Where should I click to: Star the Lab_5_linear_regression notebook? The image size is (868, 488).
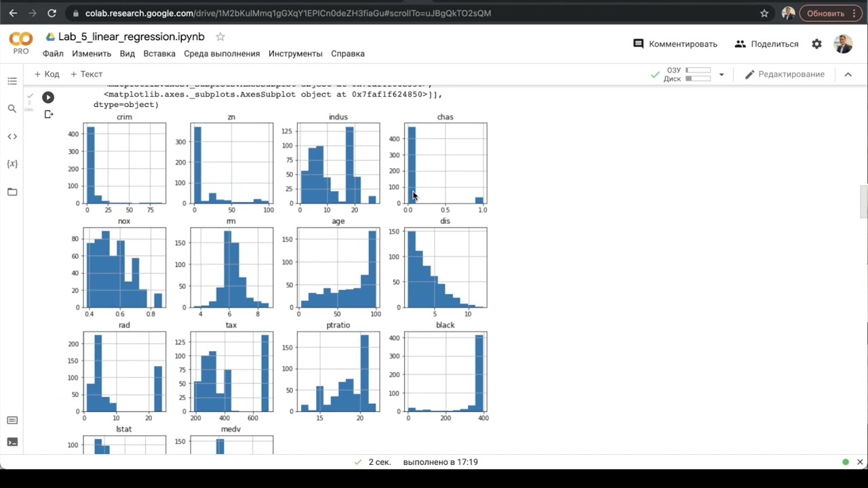[220, 37]
